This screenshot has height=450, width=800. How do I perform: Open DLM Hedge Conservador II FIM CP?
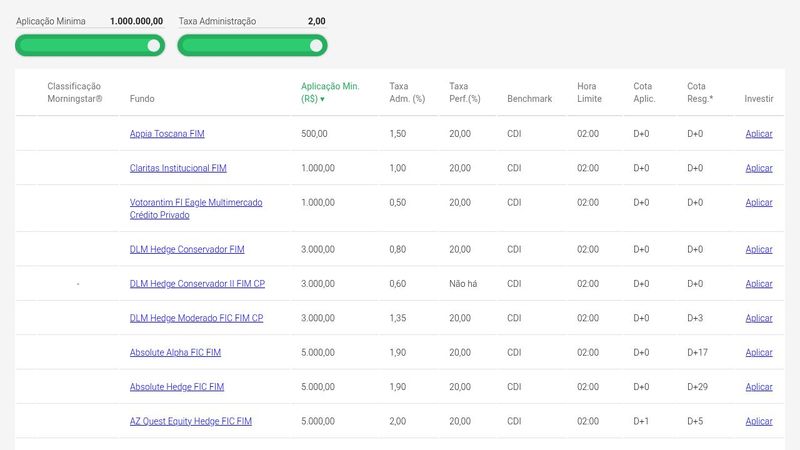coord(197,284)
